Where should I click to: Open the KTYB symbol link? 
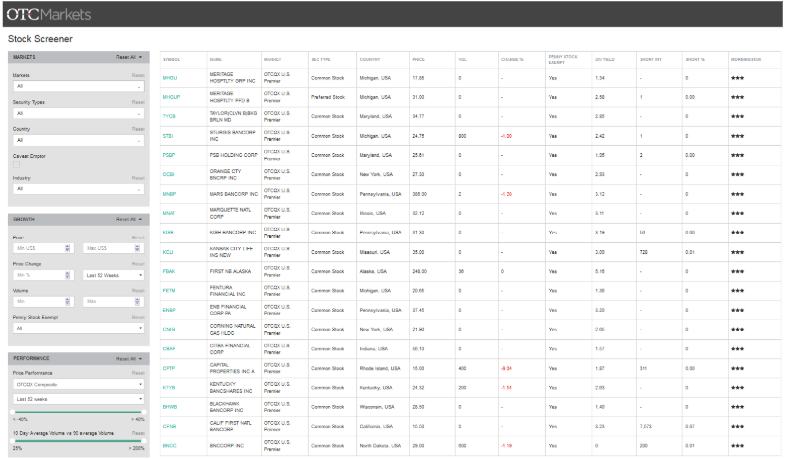[169, 388]
